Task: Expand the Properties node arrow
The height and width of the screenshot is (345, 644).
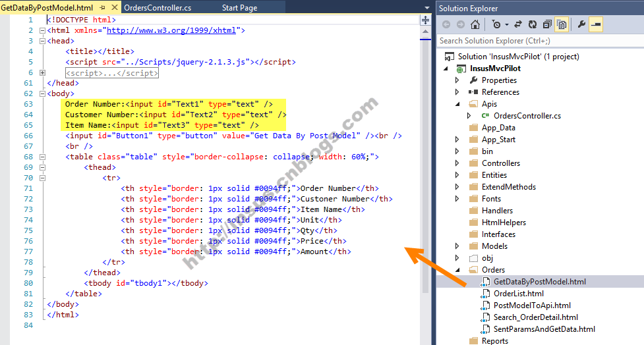Action: 457,80
